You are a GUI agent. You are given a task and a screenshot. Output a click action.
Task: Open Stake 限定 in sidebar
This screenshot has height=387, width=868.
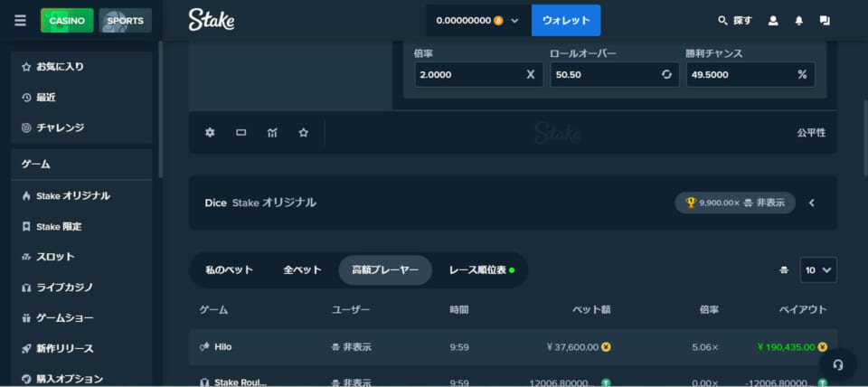tap(81, 226)
